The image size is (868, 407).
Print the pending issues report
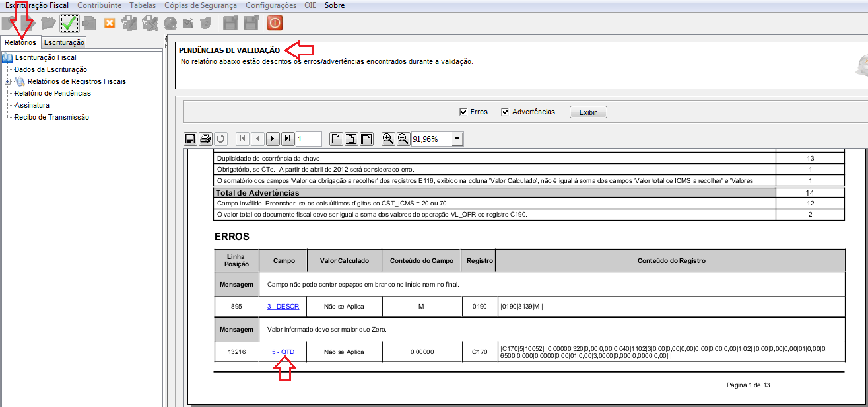click(x=205, y=139)
